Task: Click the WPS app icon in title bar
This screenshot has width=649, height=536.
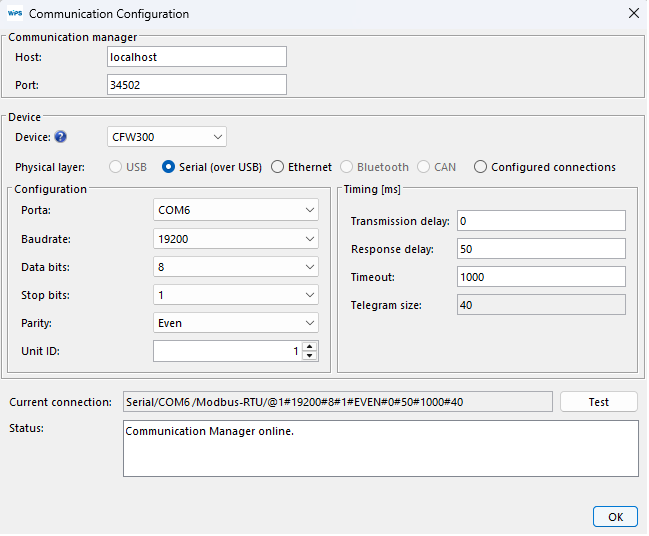Action: 14,14
